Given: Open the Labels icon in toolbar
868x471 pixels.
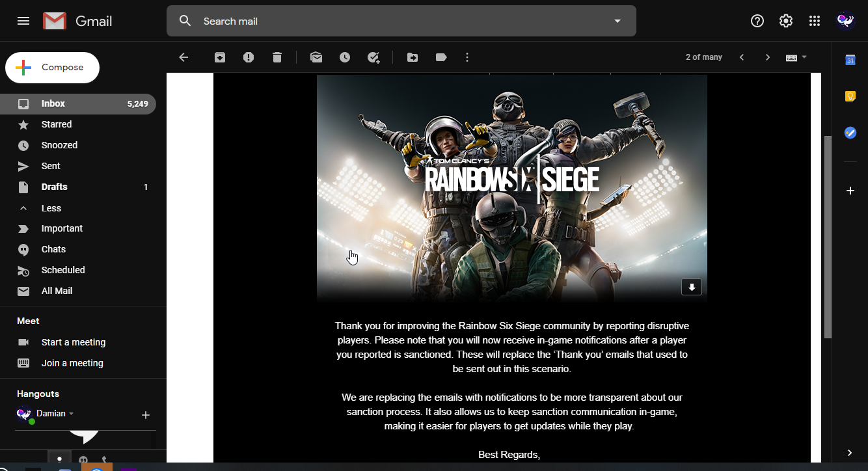Looking at the screenshot, I should [x=441, y=57].
